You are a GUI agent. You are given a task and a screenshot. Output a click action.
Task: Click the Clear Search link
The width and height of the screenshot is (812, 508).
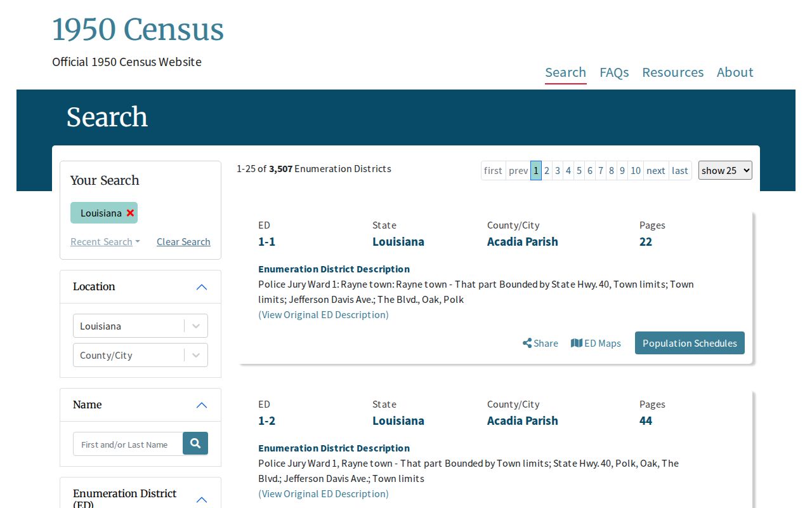click(183, 241)
